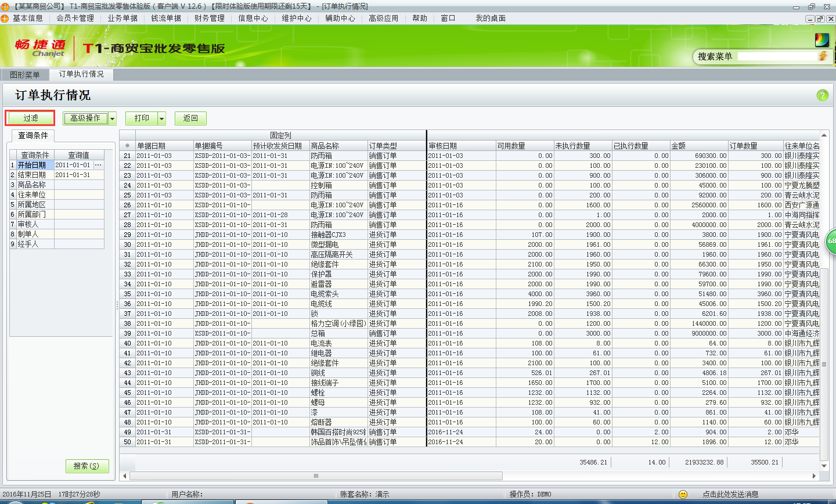Click the lightning bolt search icon

coord(823,56)
